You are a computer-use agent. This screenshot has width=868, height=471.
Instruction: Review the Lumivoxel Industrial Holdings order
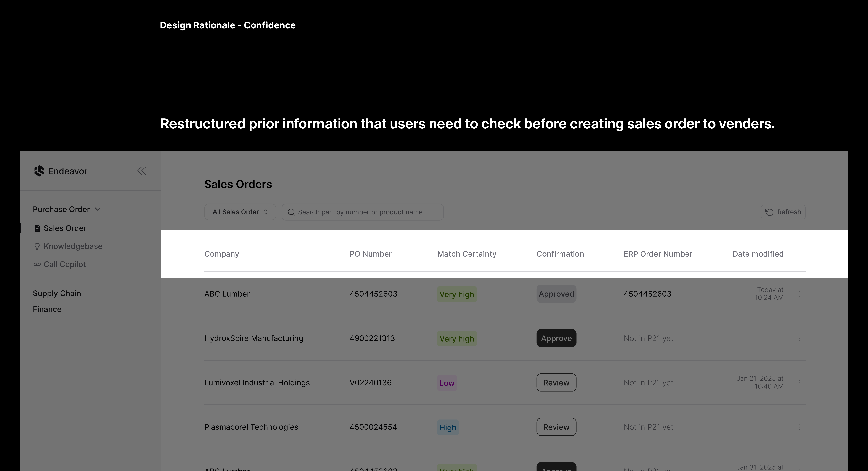click(x=556, y=383)
